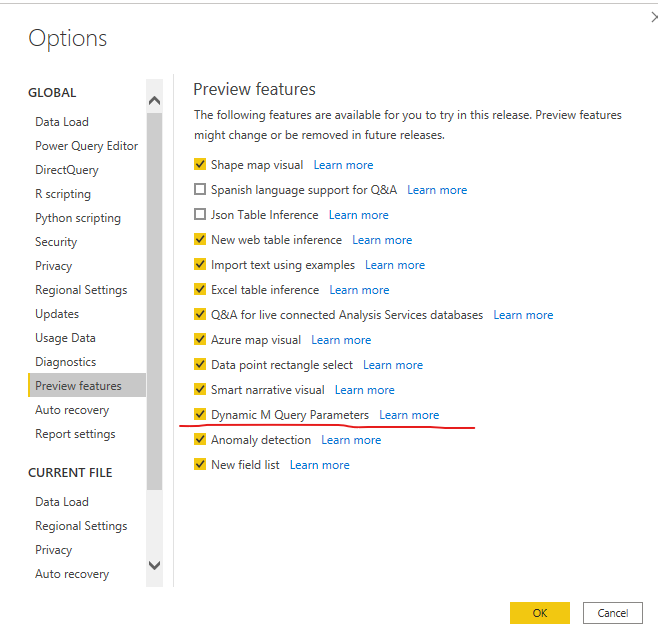Open Global Regional Settings
Image resolution: width=658 pixels, height=641 pixels.
81,290
